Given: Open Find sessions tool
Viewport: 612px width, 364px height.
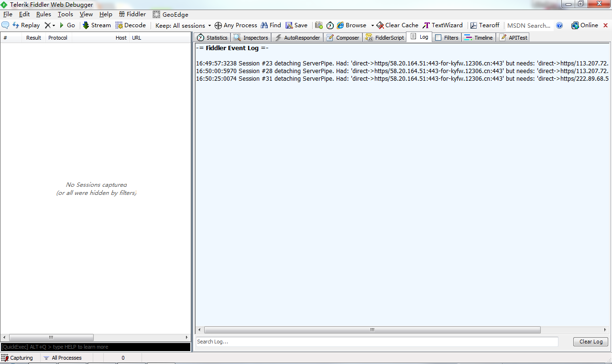Looking at the screenshot, I should click(271, 25).
